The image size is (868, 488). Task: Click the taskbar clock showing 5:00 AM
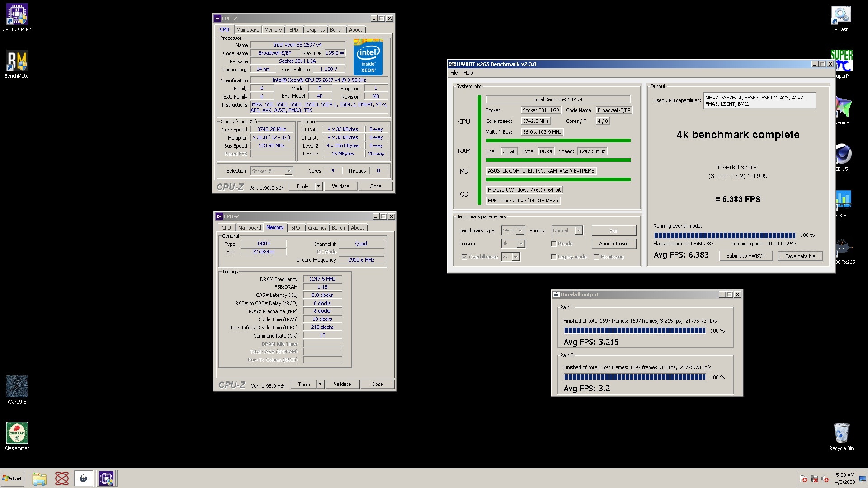click(844, 479)
